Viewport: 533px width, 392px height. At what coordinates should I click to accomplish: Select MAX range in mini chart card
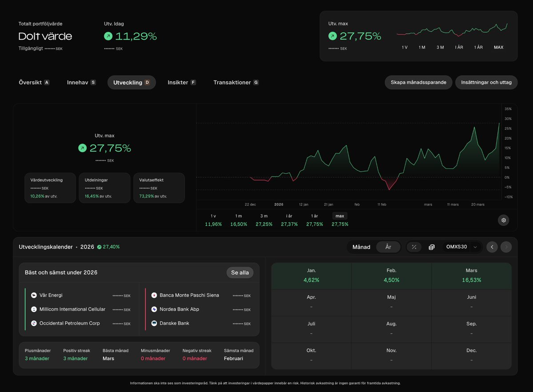coord(498,47)
